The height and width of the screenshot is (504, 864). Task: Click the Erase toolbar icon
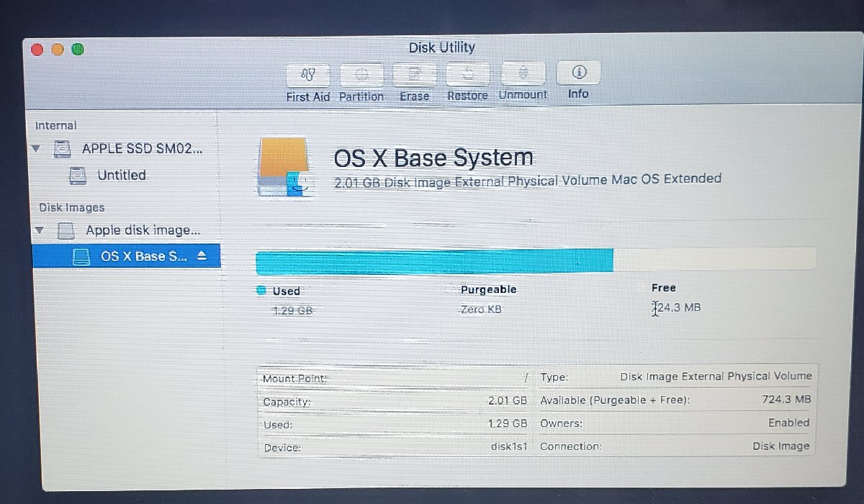click(x=415, y=73)
